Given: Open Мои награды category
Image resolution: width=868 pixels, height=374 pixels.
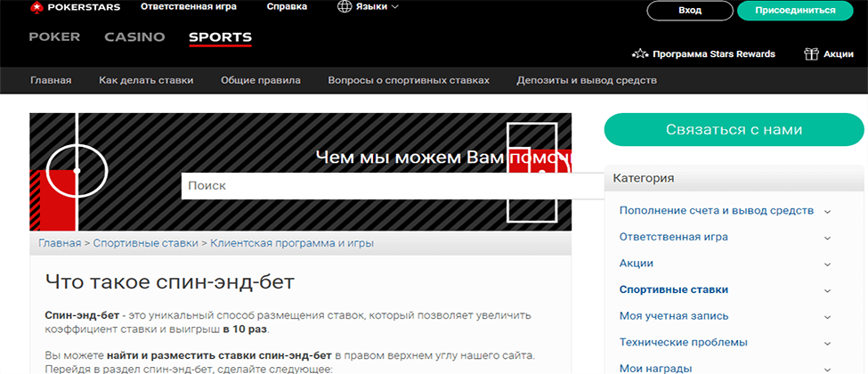Looking at the screenshot, I should pos(655,369).
